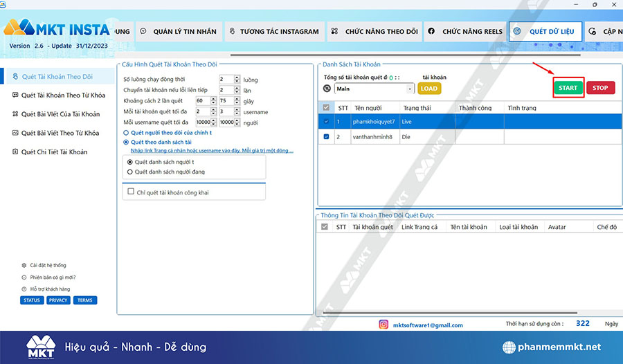The image size is (623, 364).
Task: Click the PRIVACY button
Action: 58,300
